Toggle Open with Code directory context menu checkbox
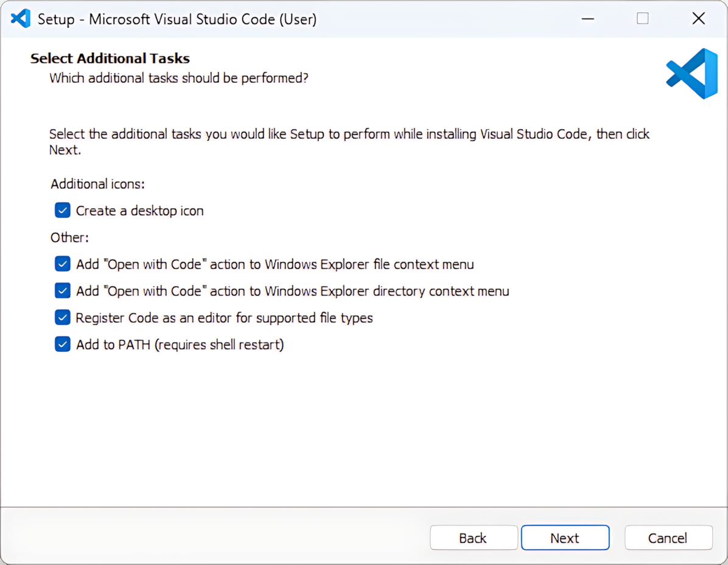 [x=63, y=291]
